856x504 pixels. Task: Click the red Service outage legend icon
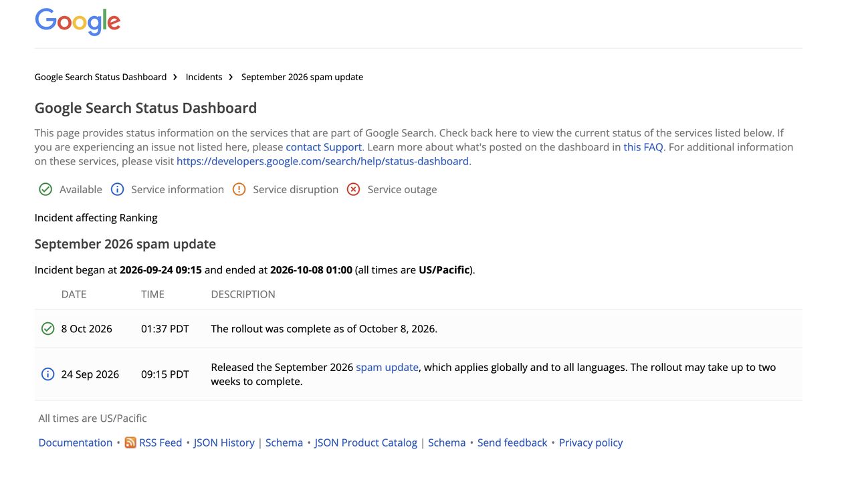[354, 189]
